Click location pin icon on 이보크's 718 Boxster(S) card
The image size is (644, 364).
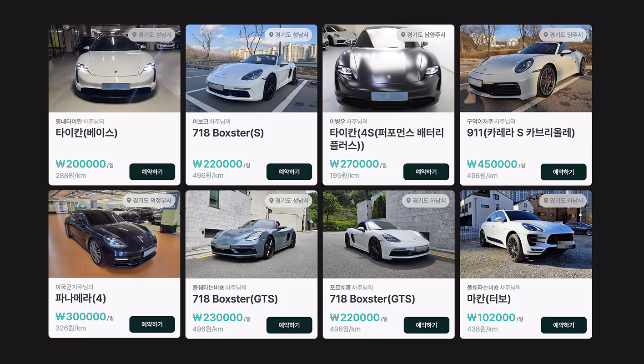coord(271,35)
